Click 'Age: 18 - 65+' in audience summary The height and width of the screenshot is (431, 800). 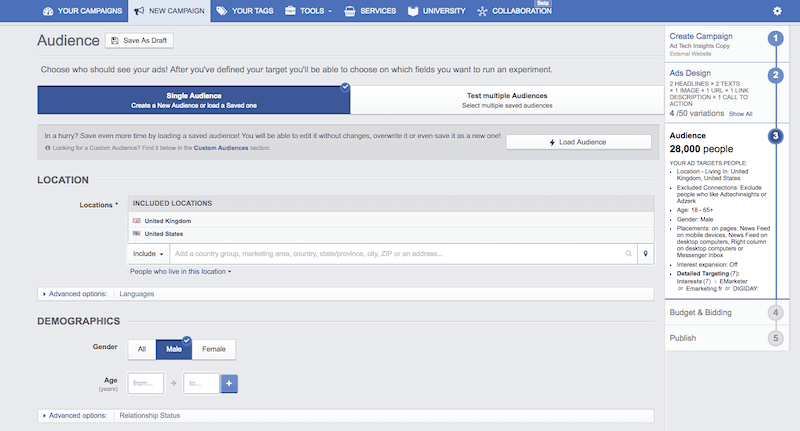[695, 210]
